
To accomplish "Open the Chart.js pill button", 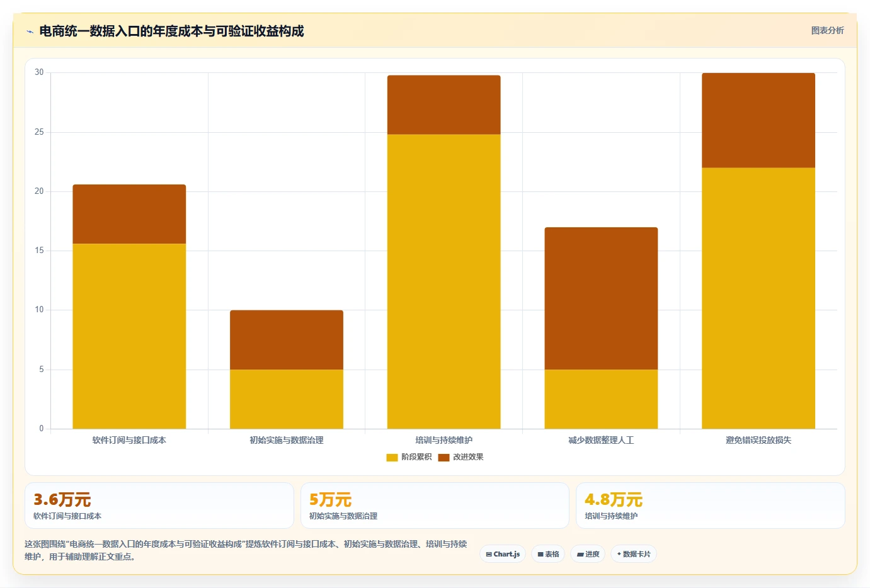I will (503, 554).
